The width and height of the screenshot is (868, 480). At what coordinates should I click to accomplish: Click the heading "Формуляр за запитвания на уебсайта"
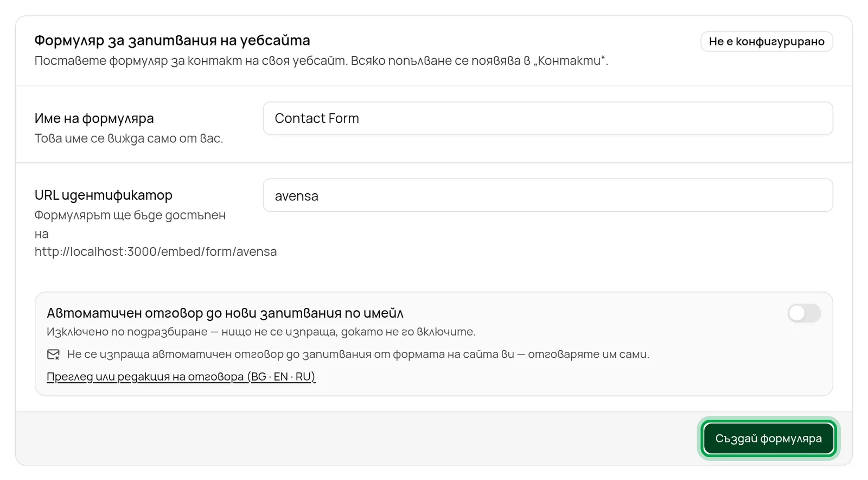pyautogui.click(x=172, y=40)
